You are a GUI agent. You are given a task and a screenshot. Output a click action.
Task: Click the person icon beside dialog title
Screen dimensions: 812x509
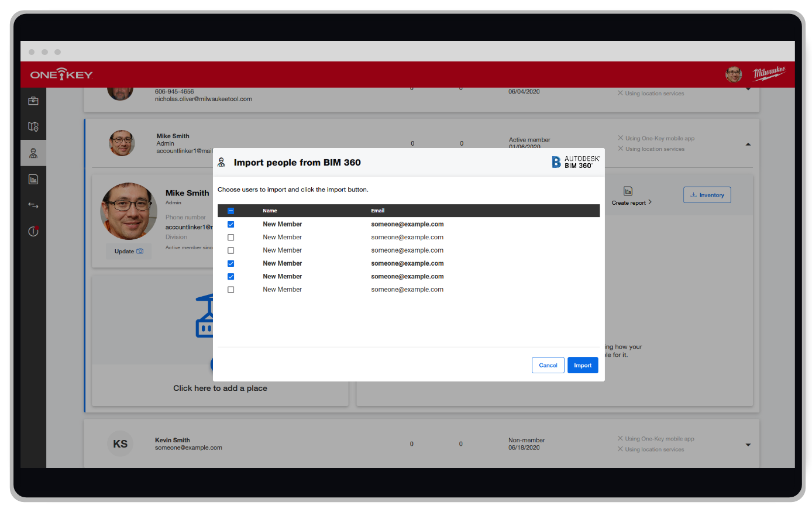tap(221, 163)
